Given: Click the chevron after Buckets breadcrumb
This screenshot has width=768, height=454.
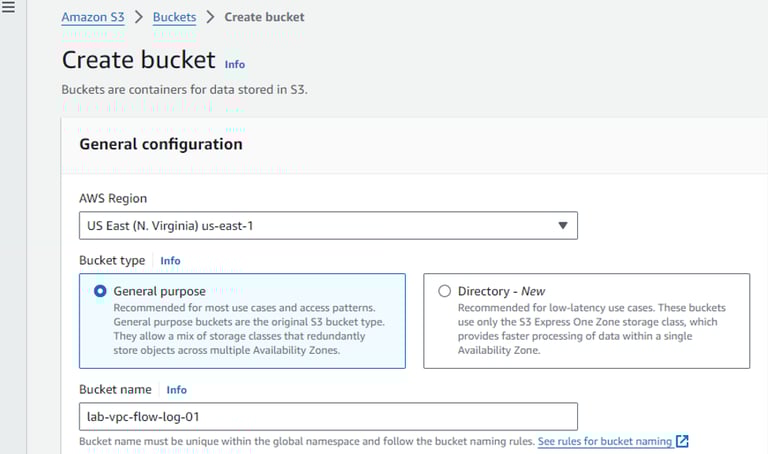Looking at the screenshot, I should [x=210, y=17].
